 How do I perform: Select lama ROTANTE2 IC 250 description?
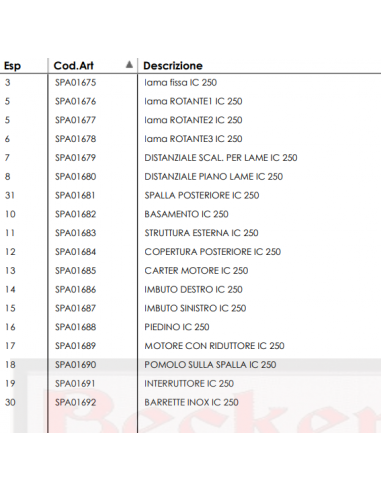(193, 120)
